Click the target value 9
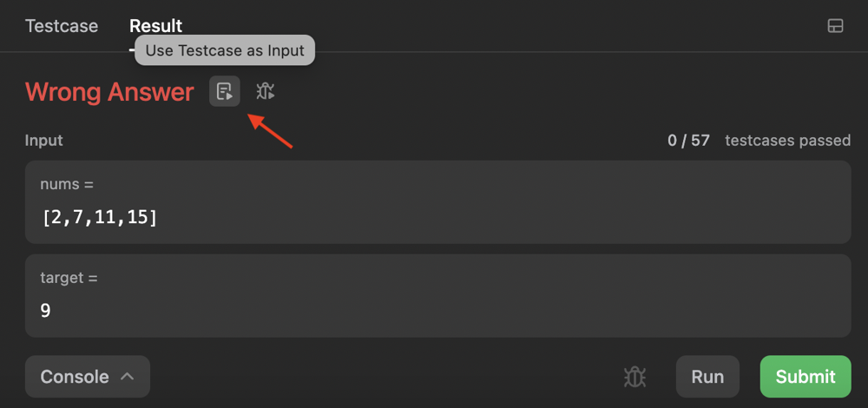This screenshot has height=408, width=868. [45, 311]
